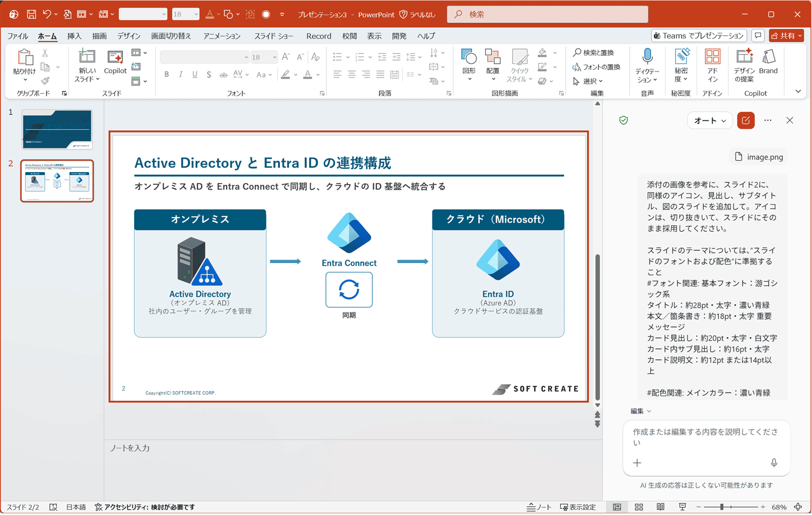This screenshot has width=812, height=515.
Task: Open the Auto (オート) mode dropdown
Action: 710,120
